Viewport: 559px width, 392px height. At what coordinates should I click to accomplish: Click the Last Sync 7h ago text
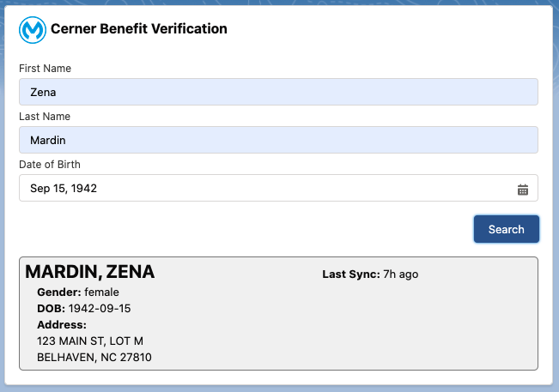click(370, 274)
